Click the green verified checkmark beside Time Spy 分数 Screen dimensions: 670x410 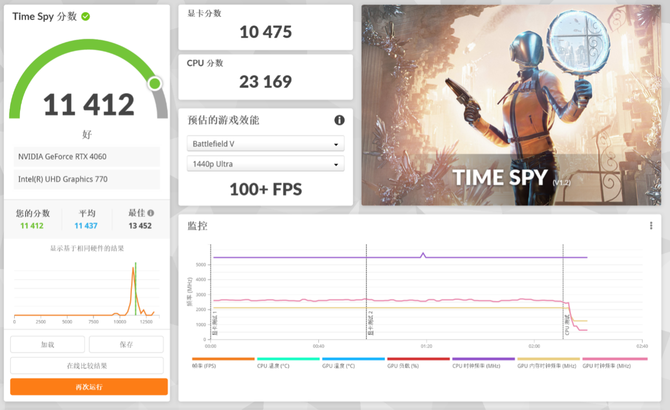[85, 17]
